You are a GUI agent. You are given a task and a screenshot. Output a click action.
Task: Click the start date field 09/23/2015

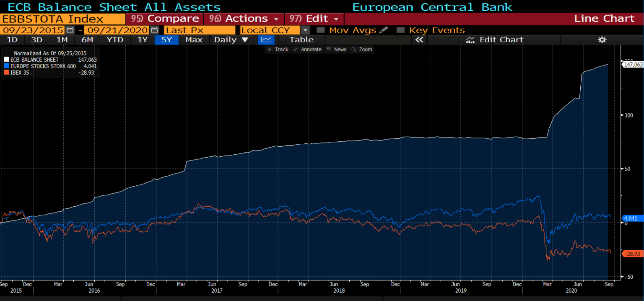tap(33, 30)
